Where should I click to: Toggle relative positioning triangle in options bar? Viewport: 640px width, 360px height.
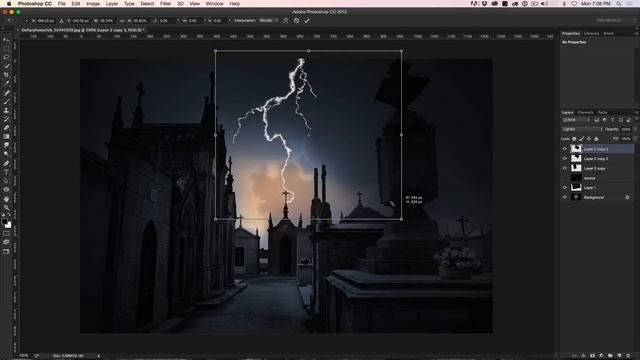pyautogui.click(x=62, y=20)
